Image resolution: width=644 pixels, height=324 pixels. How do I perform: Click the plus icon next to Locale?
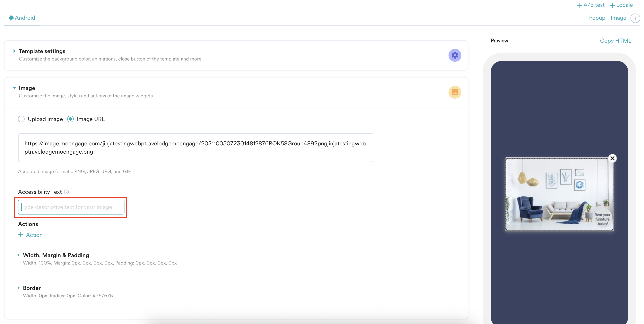click(x=612, y=5)
